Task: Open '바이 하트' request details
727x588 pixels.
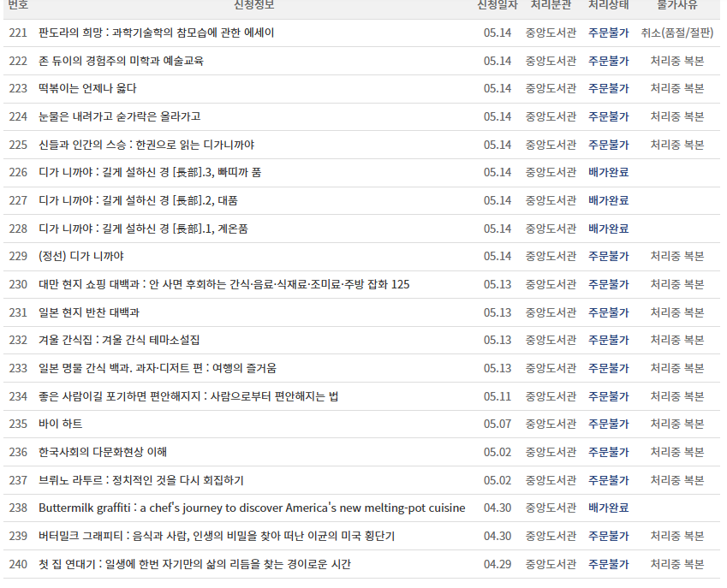Action: point(60,424)
